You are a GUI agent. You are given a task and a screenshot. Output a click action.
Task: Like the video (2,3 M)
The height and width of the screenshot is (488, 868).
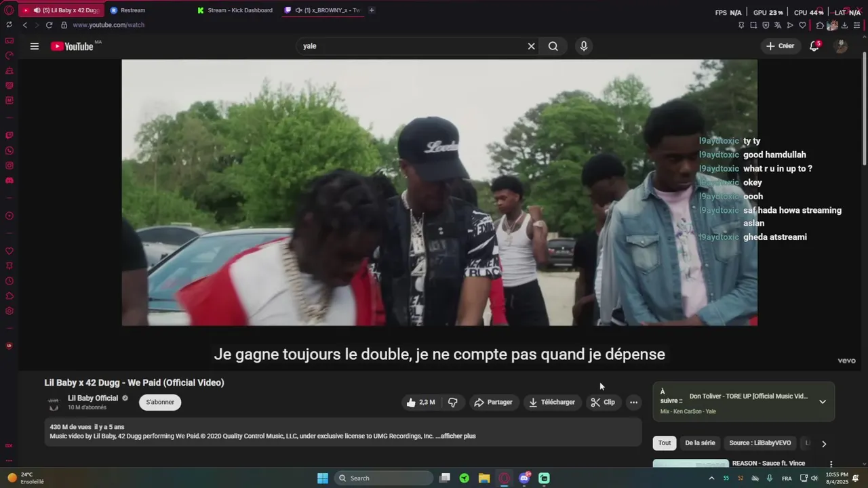tap(421, 403)
